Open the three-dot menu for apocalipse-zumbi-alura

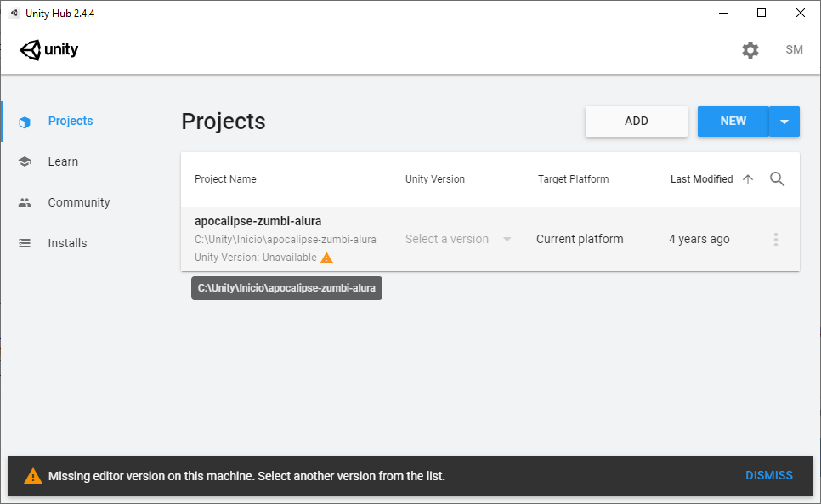776,240
